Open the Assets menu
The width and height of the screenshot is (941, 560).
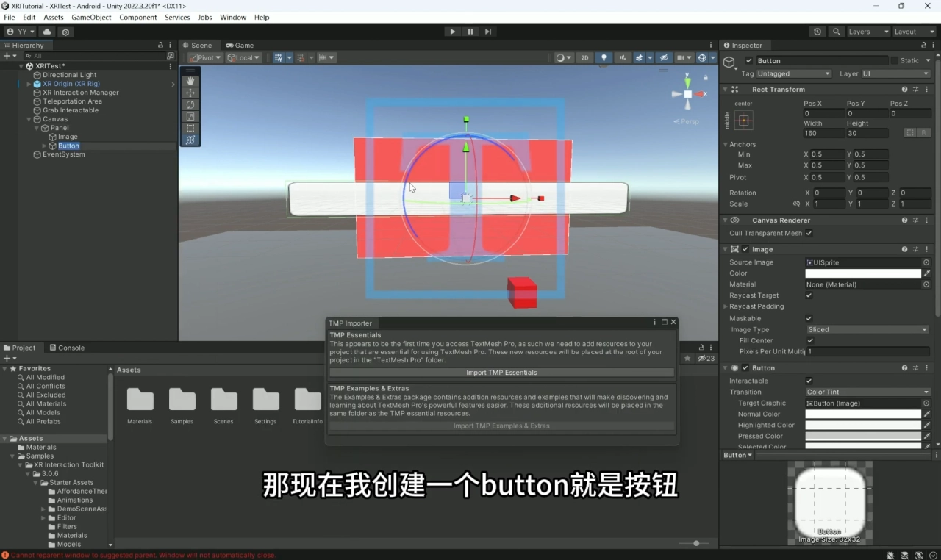pyautogui.click(x=54, y=17)
